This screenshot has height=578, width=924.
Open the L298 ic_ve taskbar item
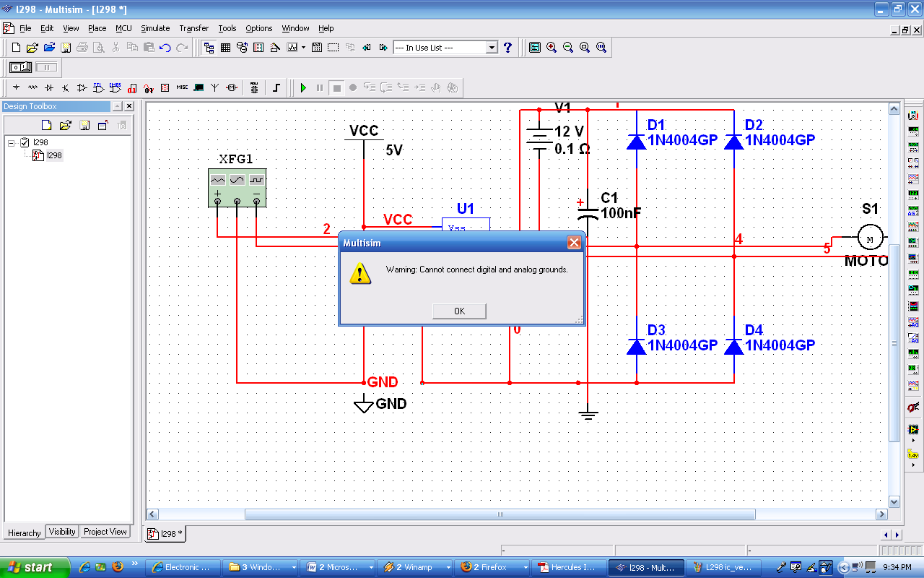pos(723,567)
